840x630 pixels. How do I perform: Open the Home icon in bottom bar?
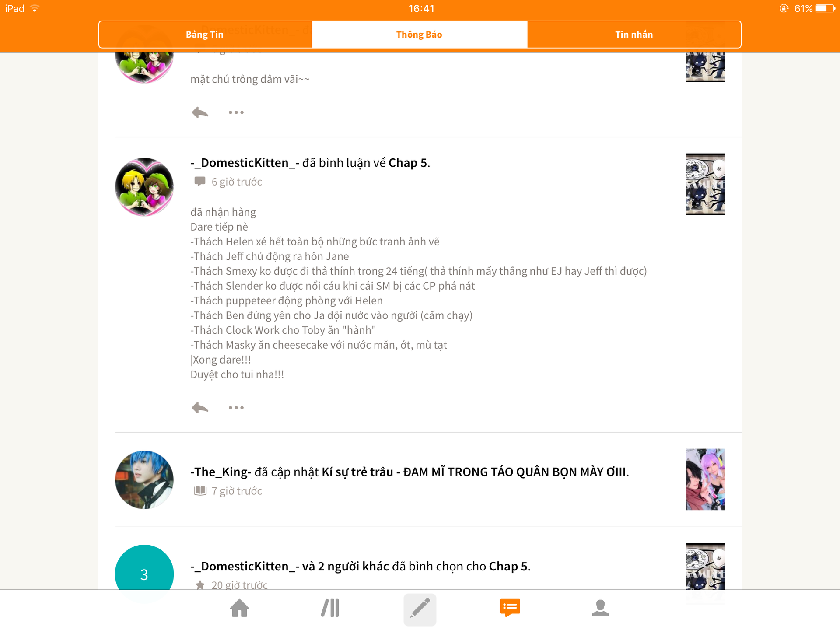click(x=239, y=608)
